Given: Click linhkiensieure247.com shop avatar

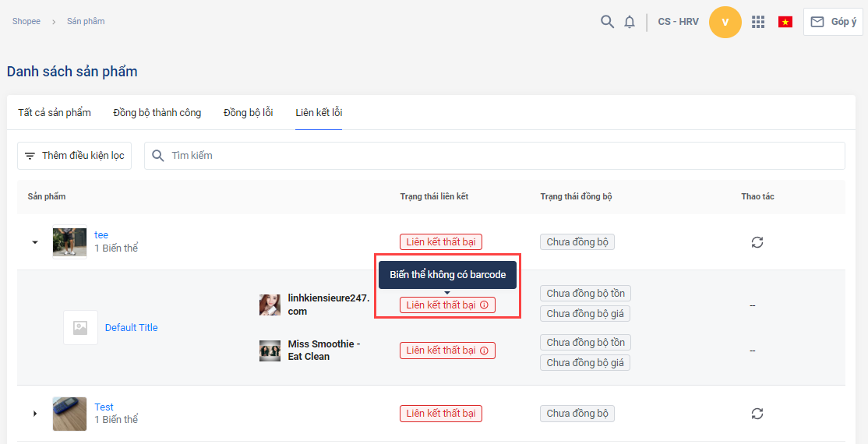Looking at the screenshot, I should tap(270, 305).
